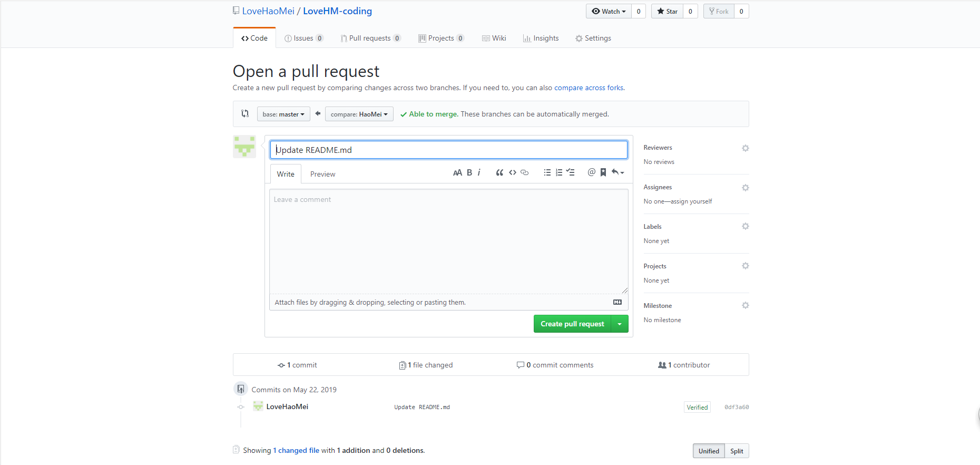Viewport: 980px width, 465px height.
Task: Mention a user with the @ icon
Action: tap(592, 172)
